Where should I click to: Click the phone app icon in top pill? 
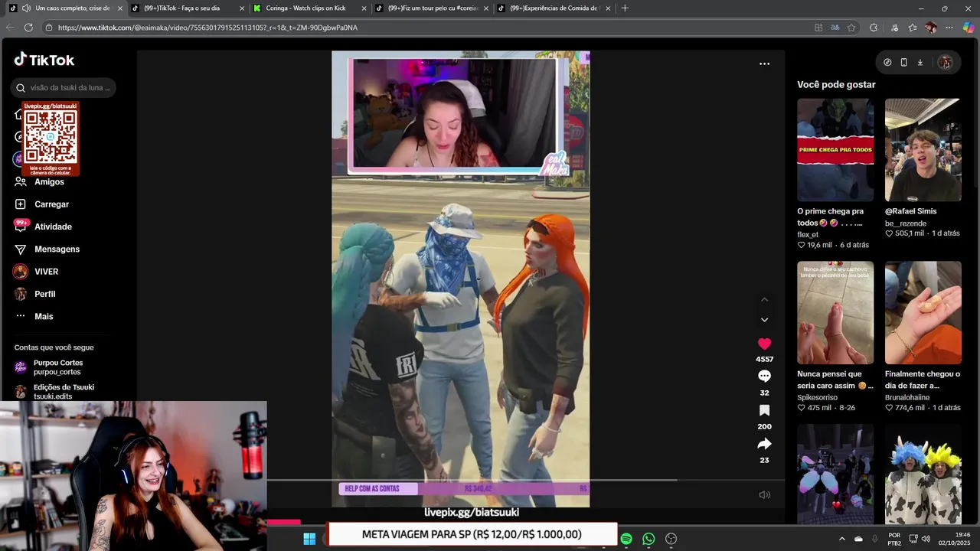tap(903, 63)
